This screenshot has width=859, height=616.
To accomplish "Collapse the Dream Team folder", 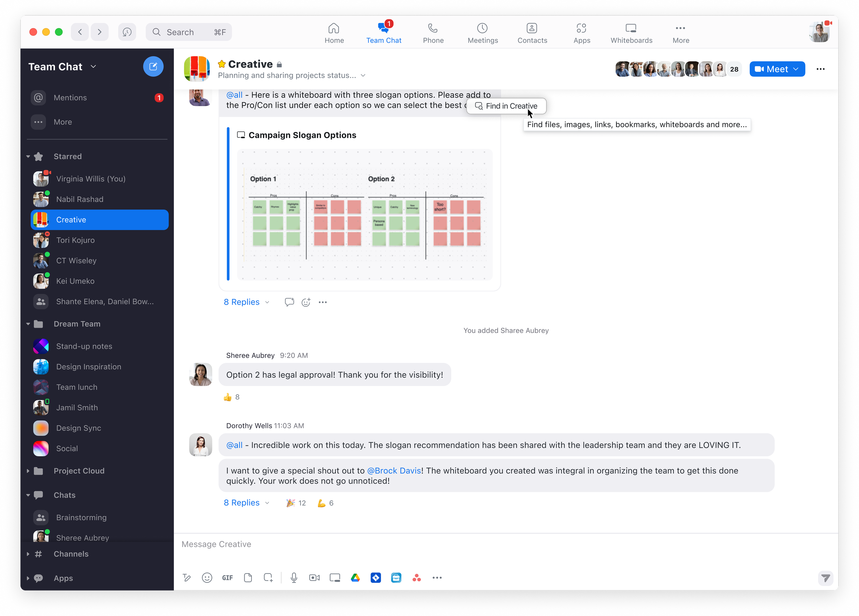I will (x=28, y=324).
